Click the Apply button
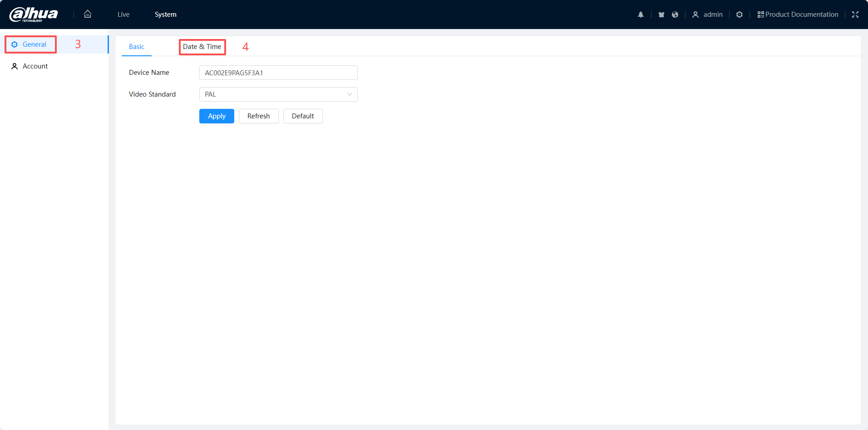868x430 pixels. point(217,116)
